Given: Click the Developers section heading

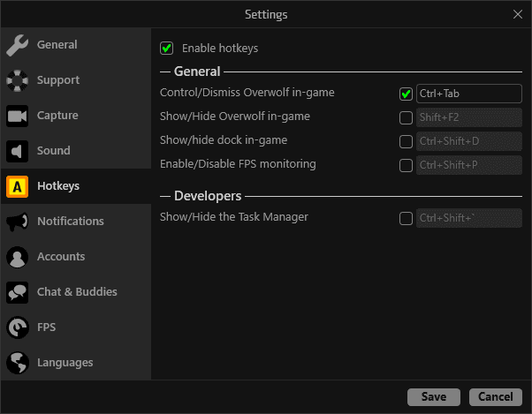Looking at the screenshot, I should click(208, 196).
